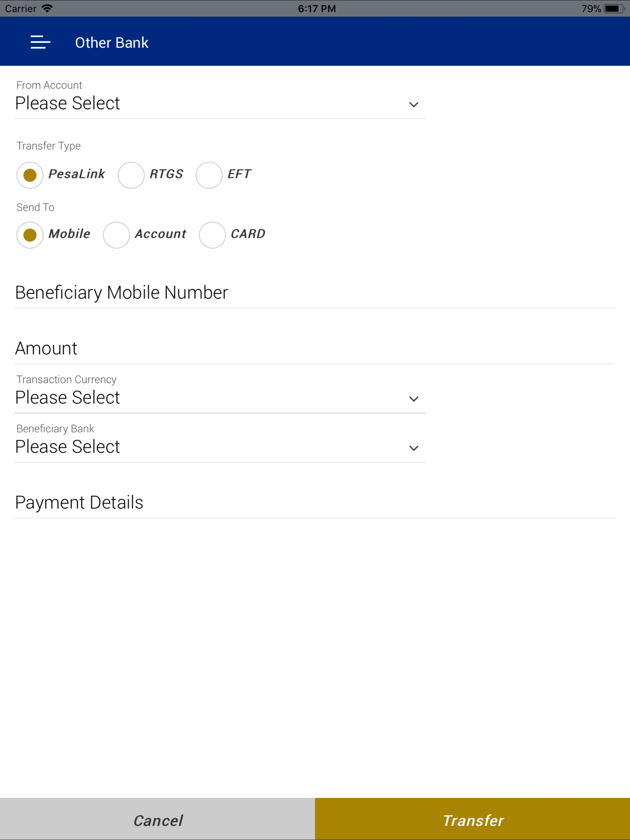This screenshot has height=840, width=630.
Task: Pick EFT transfer type
Action: pos(209,175)
